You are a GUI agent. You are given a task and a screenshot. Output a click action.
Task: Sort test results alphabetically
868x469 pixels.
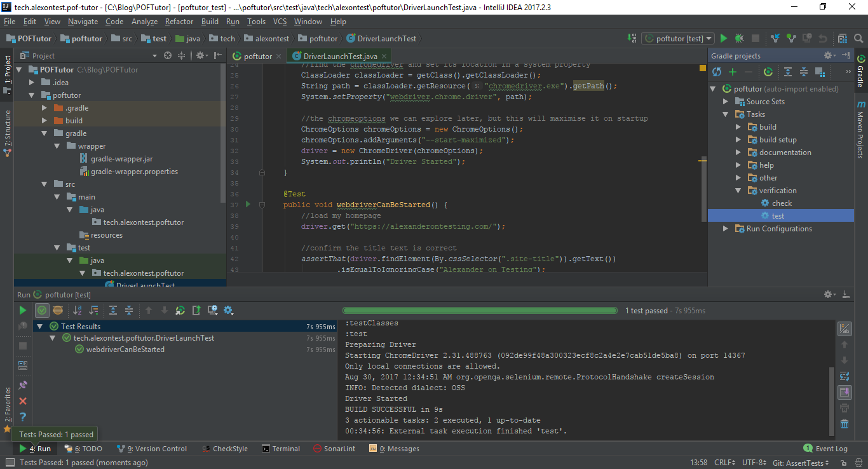click(x=78, y=311)
